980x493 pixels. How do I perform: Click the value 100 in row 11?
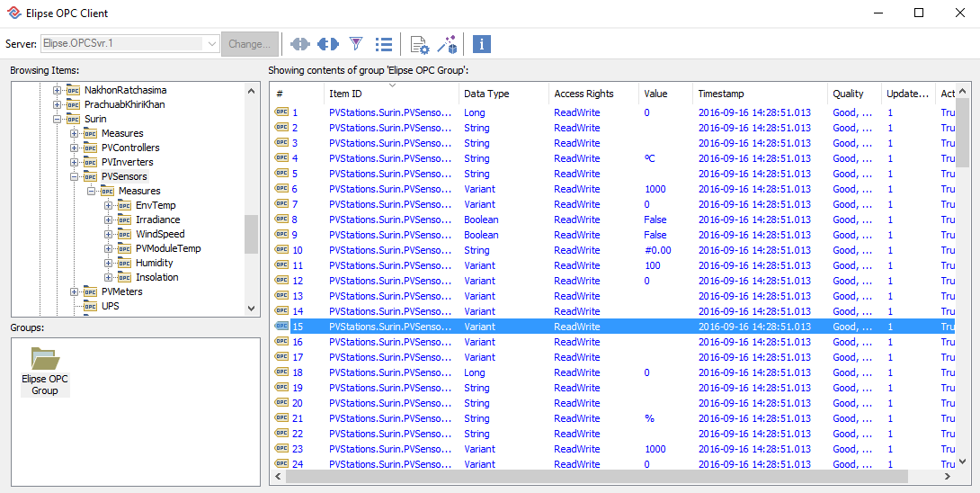(x=652, y=265)
